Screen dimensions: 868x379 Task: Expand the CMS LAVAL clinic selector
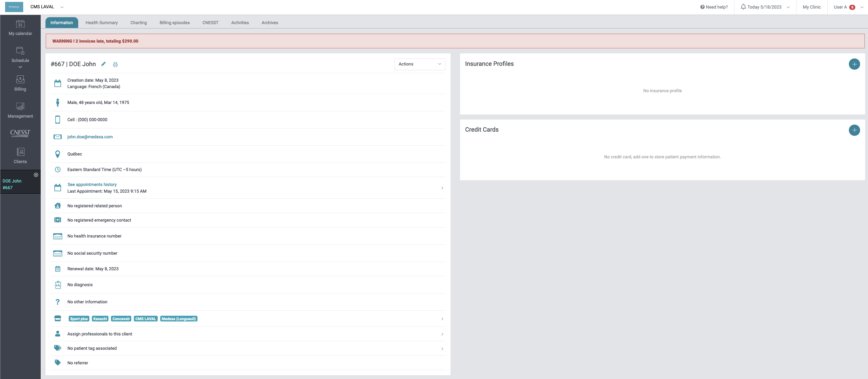[x=62, y=7]
